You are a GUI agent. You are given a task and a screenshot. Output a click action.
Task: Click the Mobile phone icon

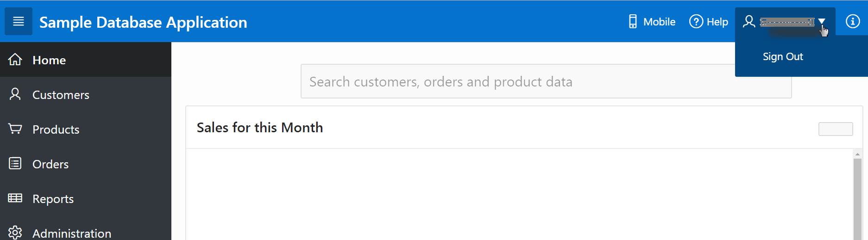(x=633, y=21)
